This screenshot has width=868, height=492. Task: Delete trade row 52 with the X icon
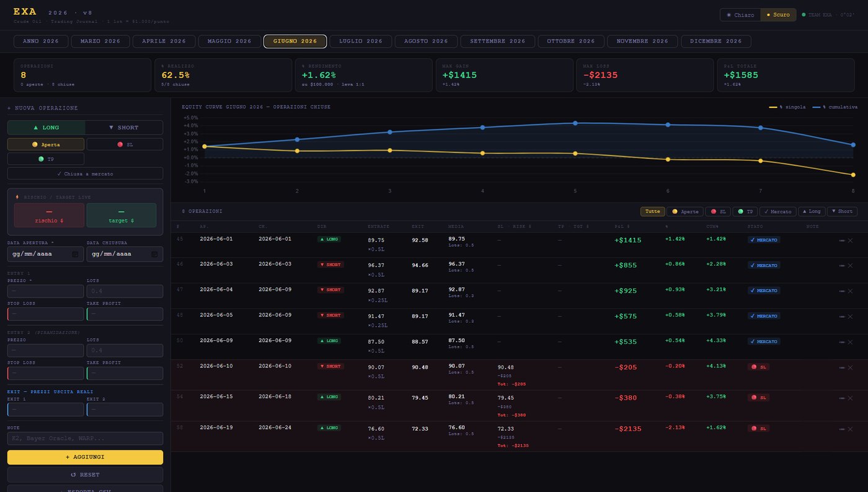[x=850, y=367]
